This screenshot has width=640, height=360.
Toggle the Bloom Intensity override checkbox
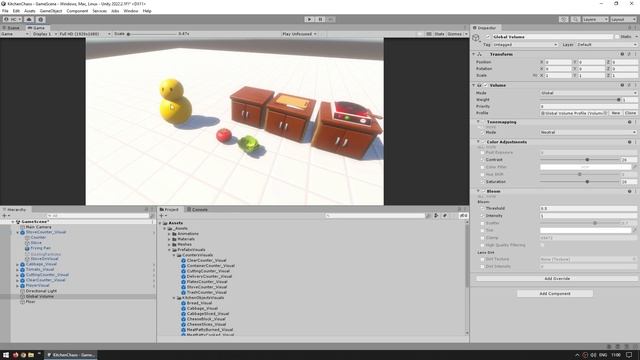tap(482, 216)
